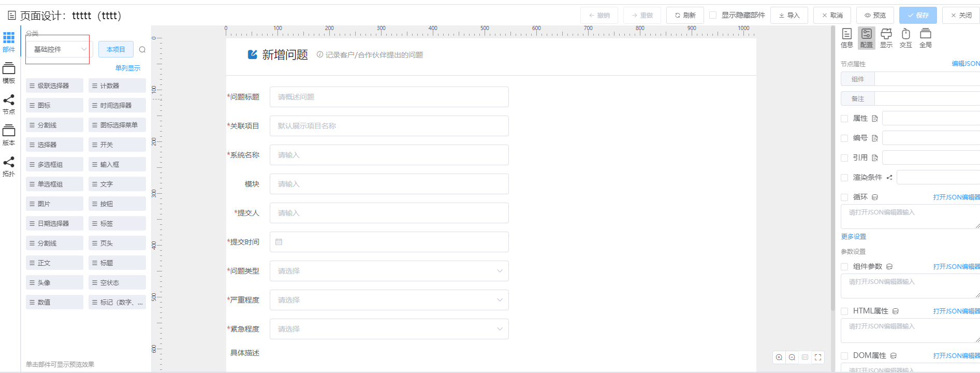Click the actual-size canvas icon

pyautogui.click(x=805, y=357)
